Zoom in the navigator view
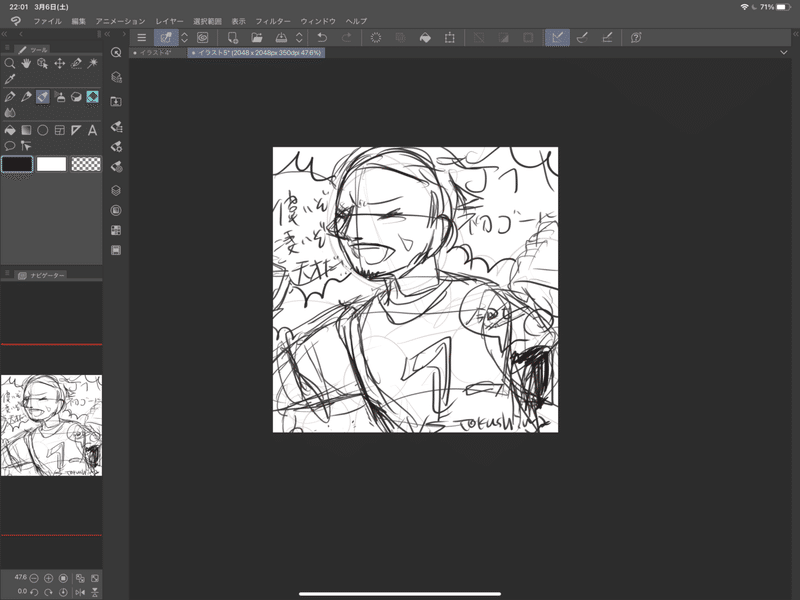The image size is (800, 600). [48, 578]
